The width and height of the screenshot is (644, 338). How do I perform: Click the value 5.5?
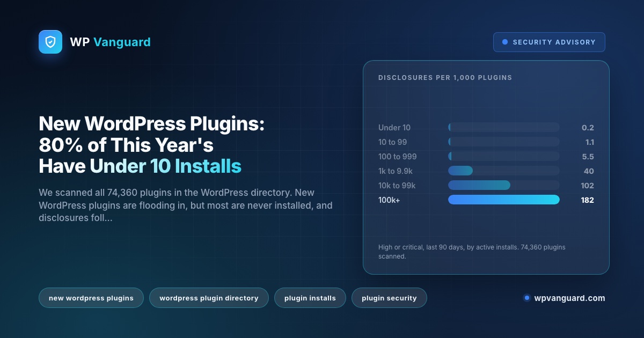588,157
